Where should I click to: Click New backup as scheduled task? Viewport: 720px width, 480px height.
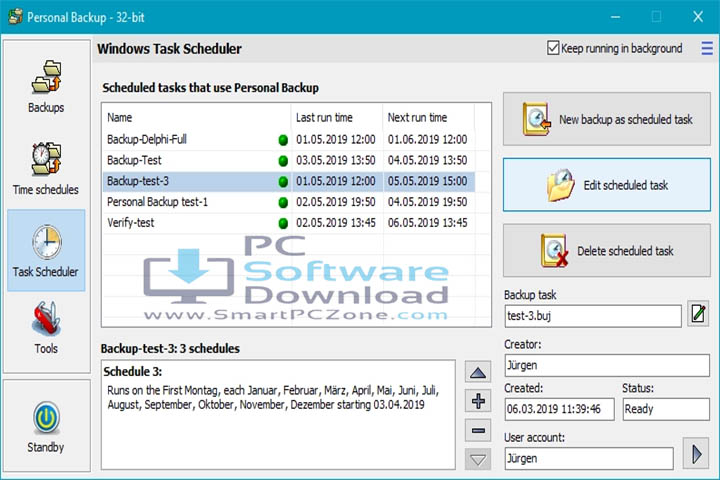(x=607, y=119)
